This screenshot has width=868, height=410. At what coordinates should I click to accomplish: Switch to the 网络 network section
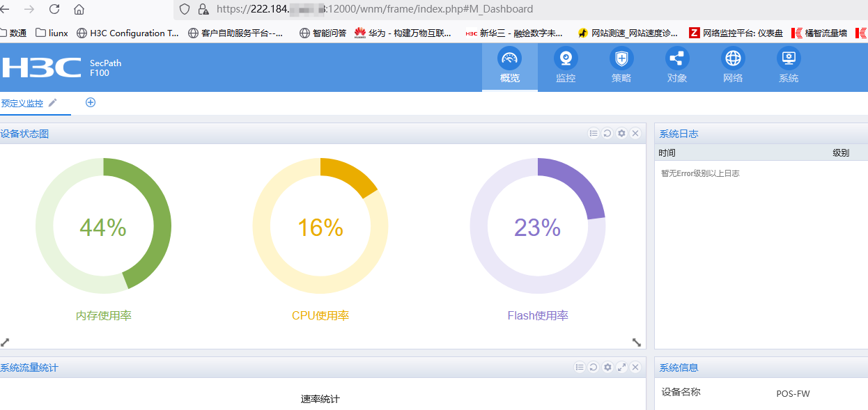[733, 67]
